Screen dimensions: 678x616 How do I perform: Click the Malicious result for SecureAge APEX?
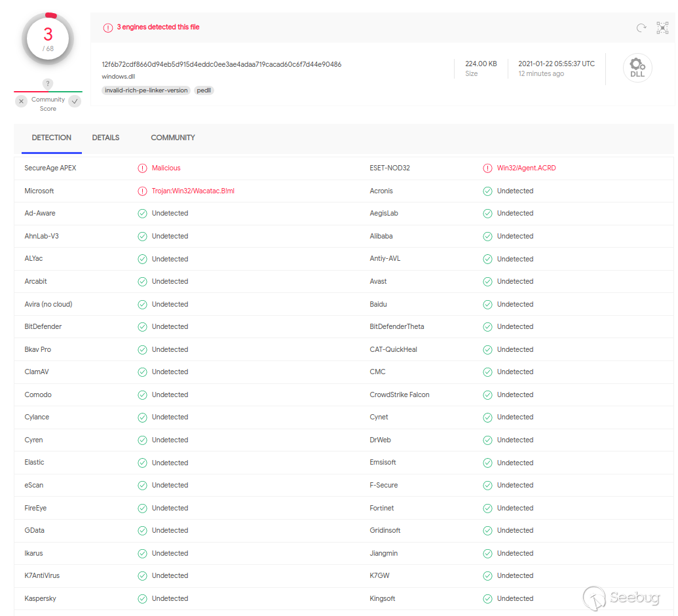coord(166,168)
